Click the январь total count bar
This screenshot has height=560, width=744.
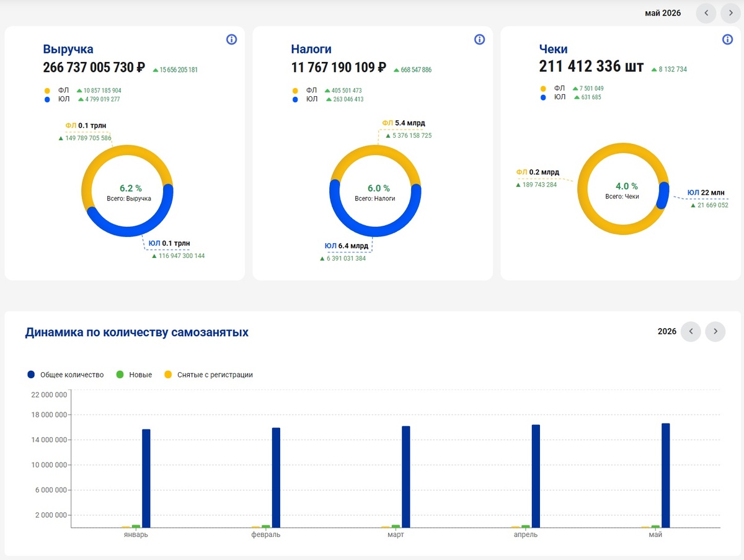pos(146,478)
